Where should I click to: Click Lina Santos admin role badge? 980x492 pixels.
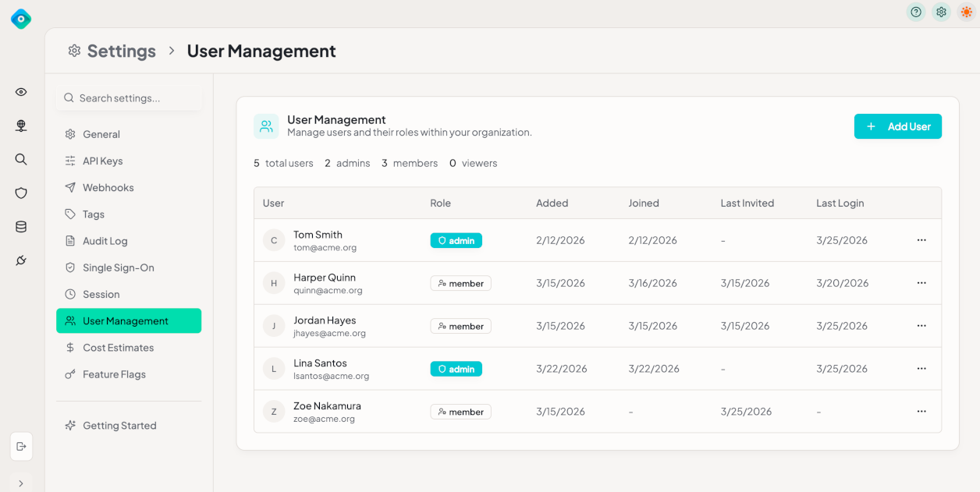[x=456, y=369]
